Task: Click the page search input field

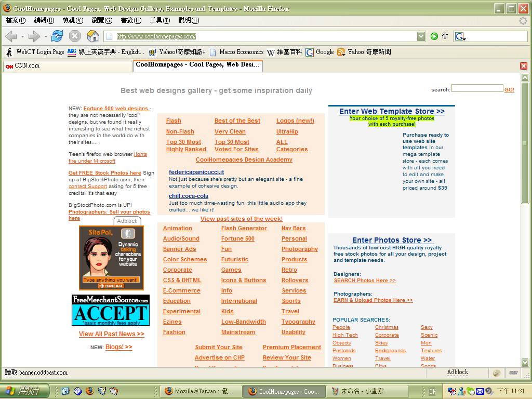Action: tap(477, 88)
